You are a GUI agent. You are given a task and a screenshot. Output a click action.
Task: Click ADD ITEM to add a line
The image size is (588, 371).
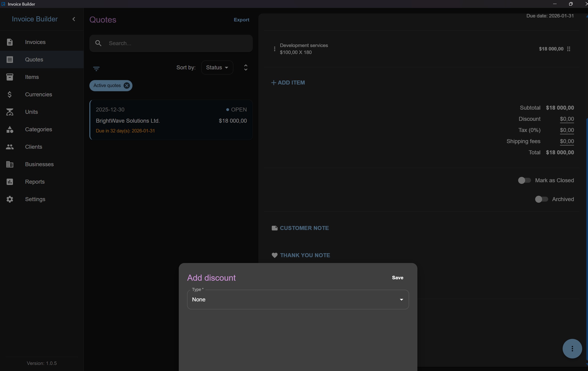point(288,82)
